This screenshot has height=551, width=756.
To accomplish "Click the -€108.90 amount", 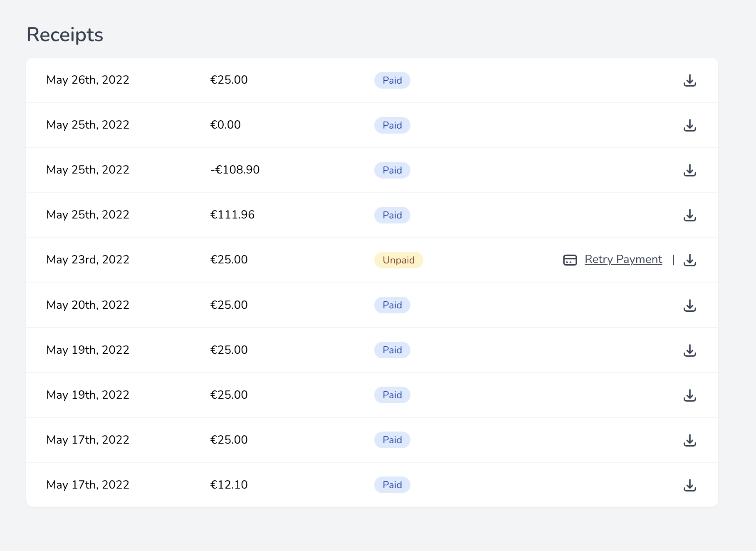I will [235, 170].
